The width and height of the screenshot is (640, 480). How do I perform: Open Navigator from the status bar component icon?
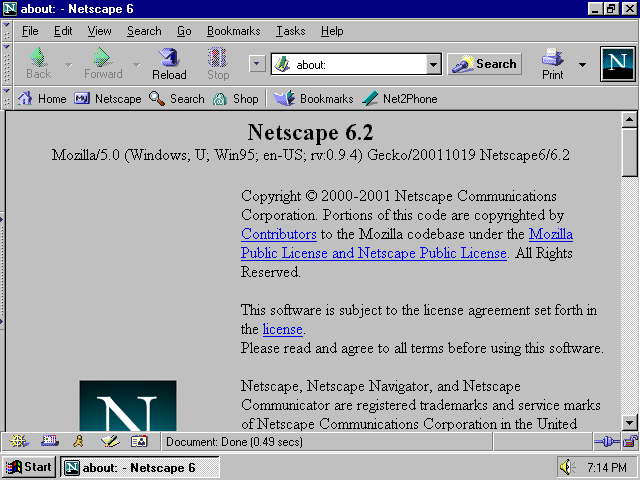[19, 441]
